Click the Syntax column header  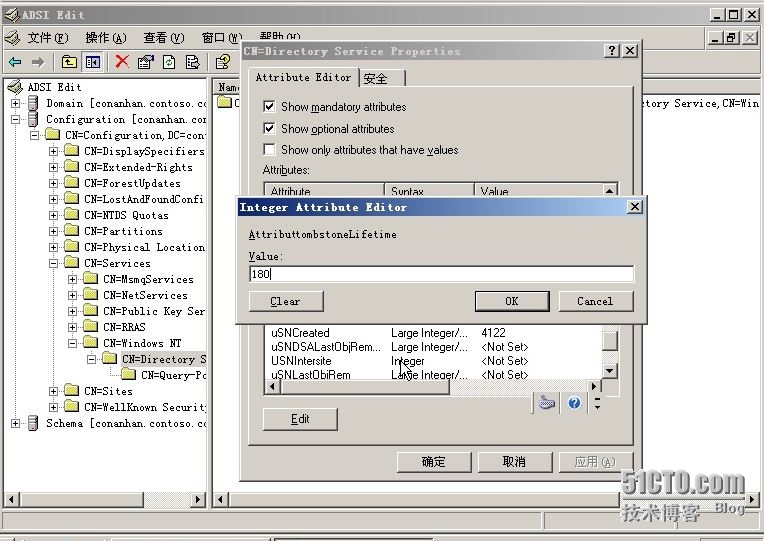click(x=429, y=190)
